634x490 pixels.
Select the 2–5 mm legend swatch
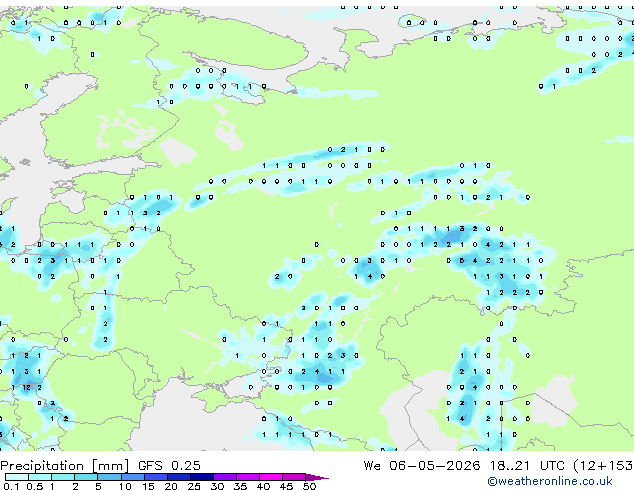point(86,477)
